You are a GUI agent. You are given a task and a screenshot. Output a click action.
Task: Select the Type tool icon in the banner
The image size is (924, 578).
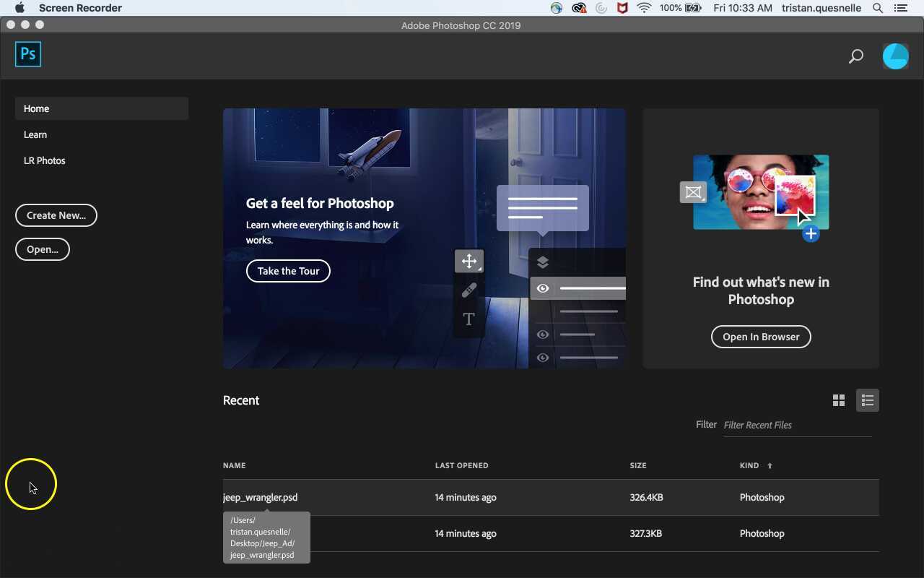point(468,318)
